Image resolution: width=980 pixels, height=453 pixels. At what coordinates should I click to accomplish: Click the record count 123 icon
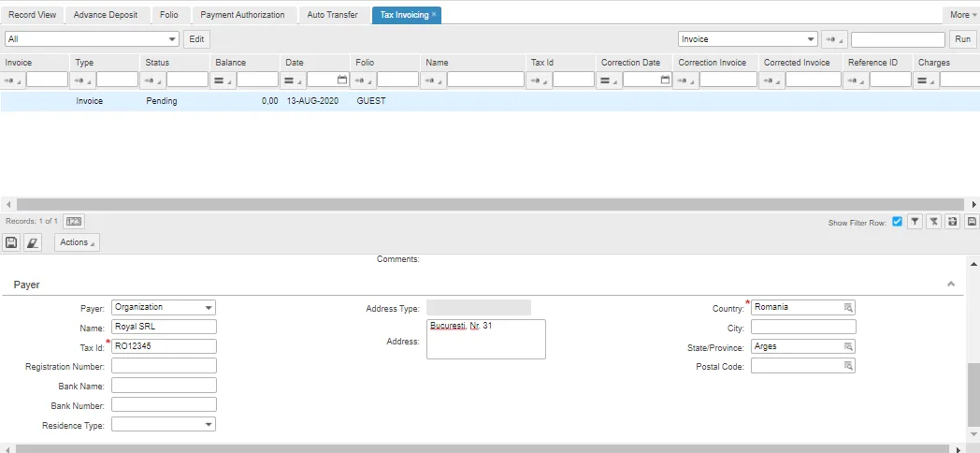(x=74, y=222)
